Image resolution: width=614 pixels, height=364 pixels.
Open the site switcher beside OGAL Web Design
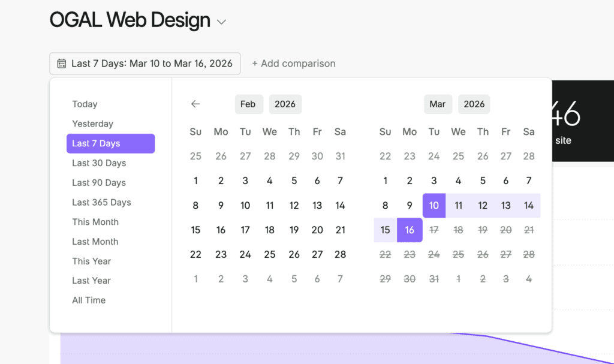[x=221, y=20]
